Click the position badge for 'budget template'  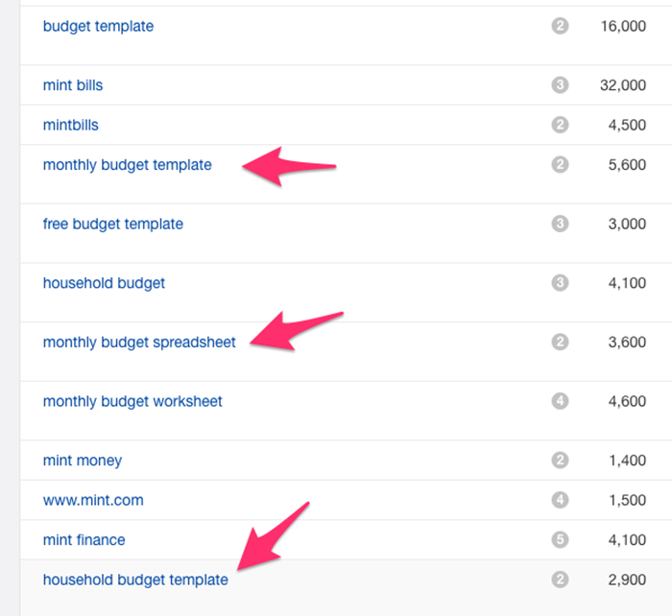pos(560,26)
